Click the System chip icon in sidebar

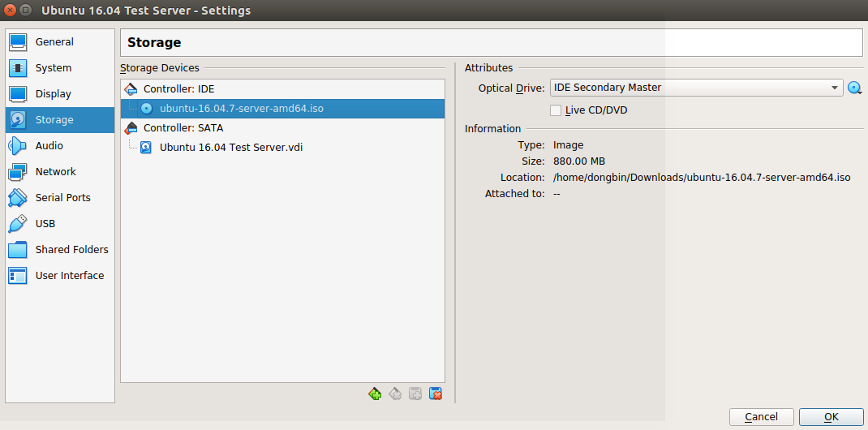(18, 68)
